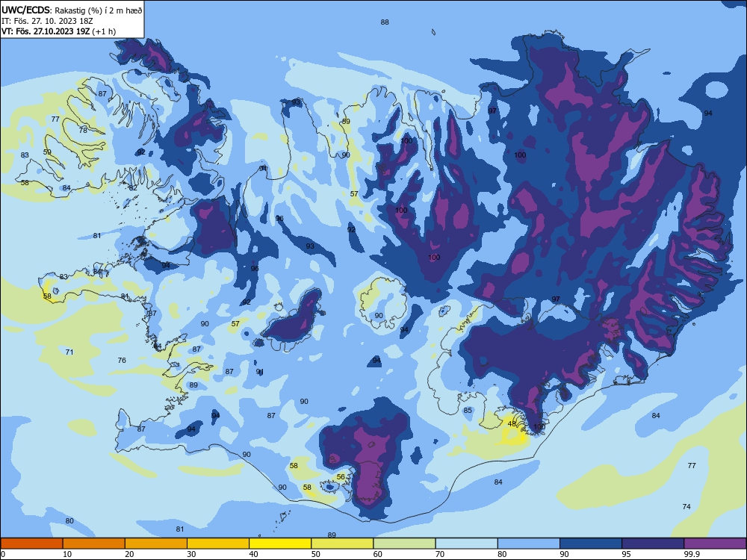Select the '95' legend scale label

click(627, 554)
